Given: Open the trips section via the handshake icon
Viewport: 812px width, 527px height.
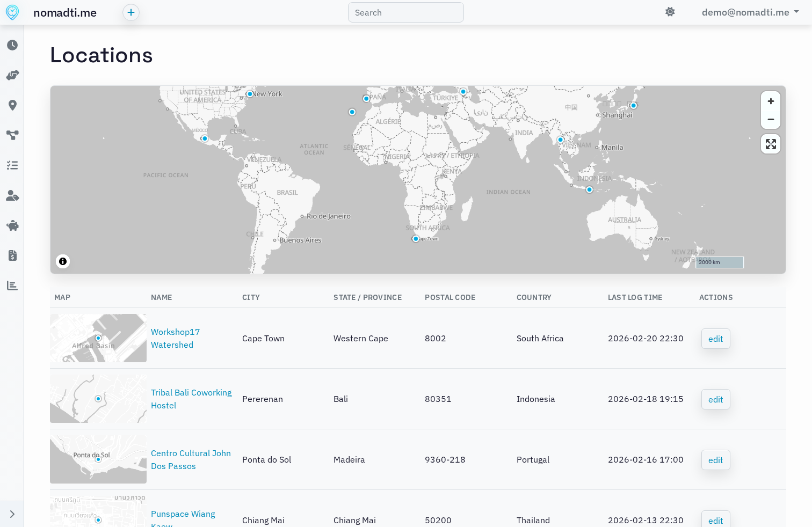Looking at the screenshot, I should point(12,75).
